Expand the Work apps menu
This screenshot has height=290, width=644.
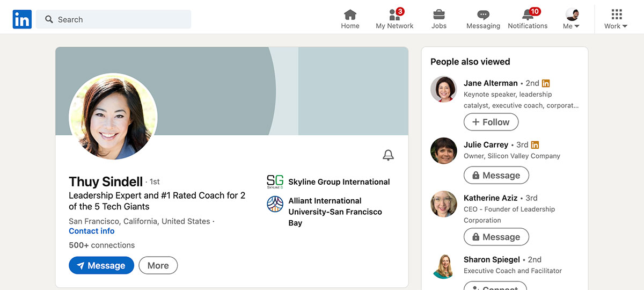[616, 19]
